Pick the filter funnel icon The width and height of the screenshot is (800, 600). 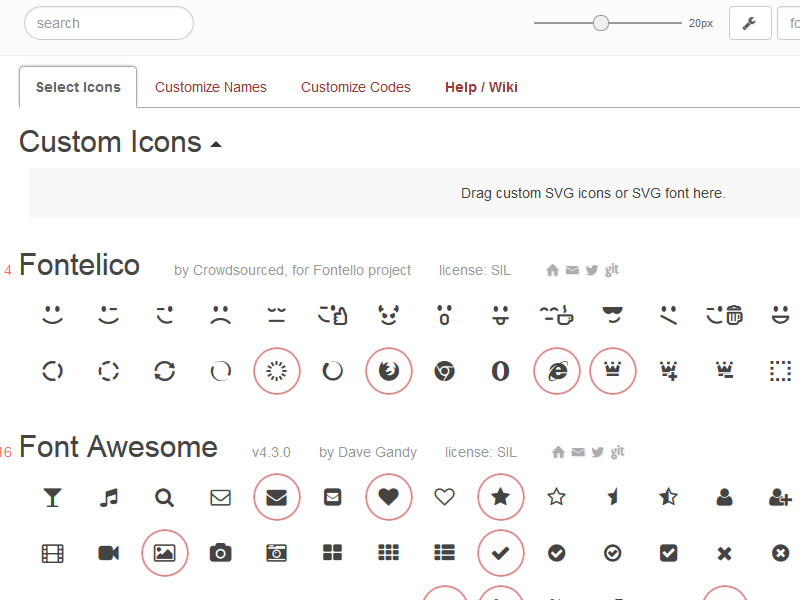tap(53, 497)
